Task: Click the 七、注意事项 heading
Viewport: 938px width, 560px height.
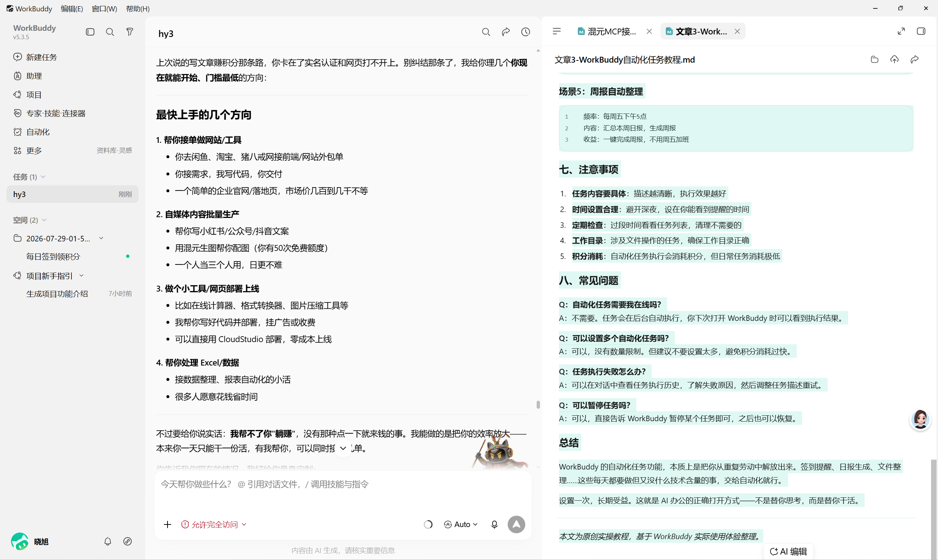Action: click(588, 170)
